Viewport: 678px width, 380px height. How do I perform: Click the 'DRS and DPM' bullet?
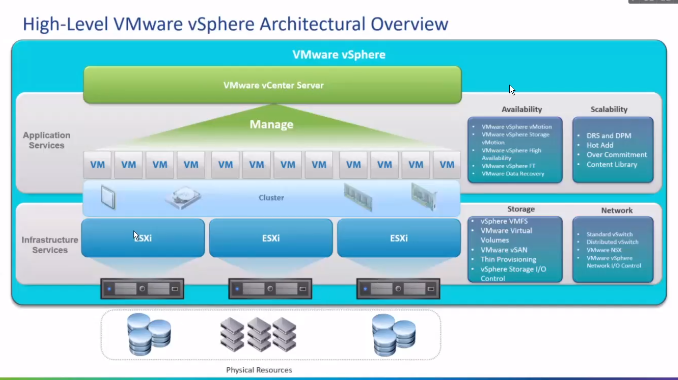608,136
